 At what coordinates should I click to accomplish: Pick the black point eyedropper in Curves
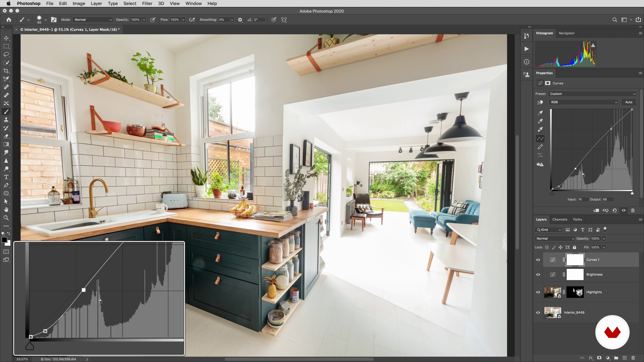coord(540,113)
